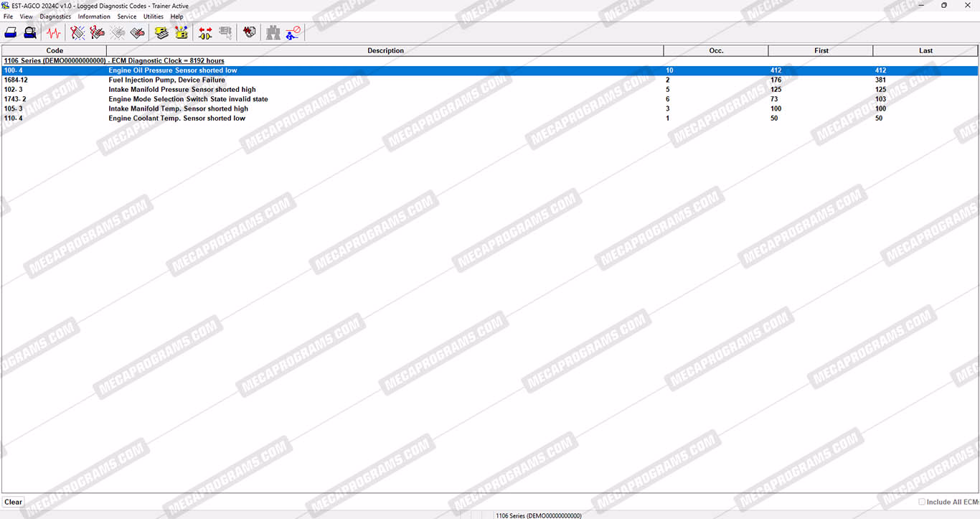Image resolution: width=980 pixels, height=519 pixels.
Task: Select the Engine Coolant Temp. Sensor row
Action: click(x=176, y=118)
